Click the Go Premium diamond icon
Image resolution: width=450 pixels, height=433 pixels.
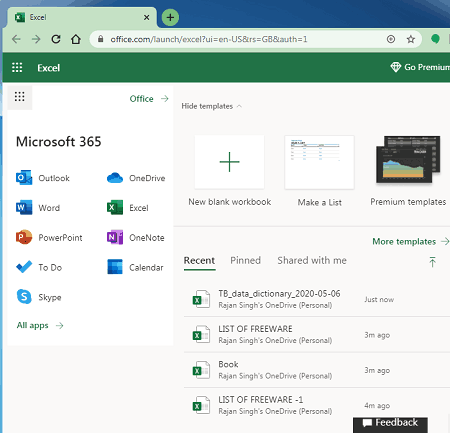[x=395, y=67]
